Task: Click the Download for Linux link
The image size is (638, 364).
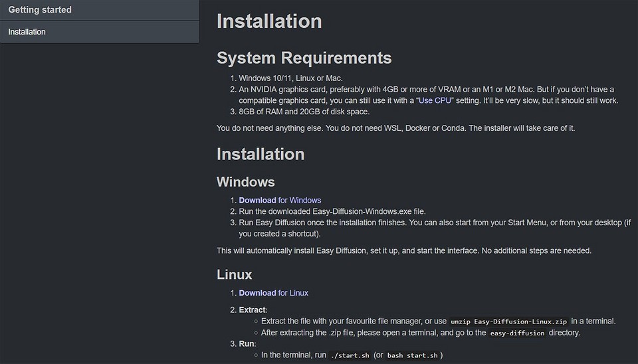Action: click(273, 293)
